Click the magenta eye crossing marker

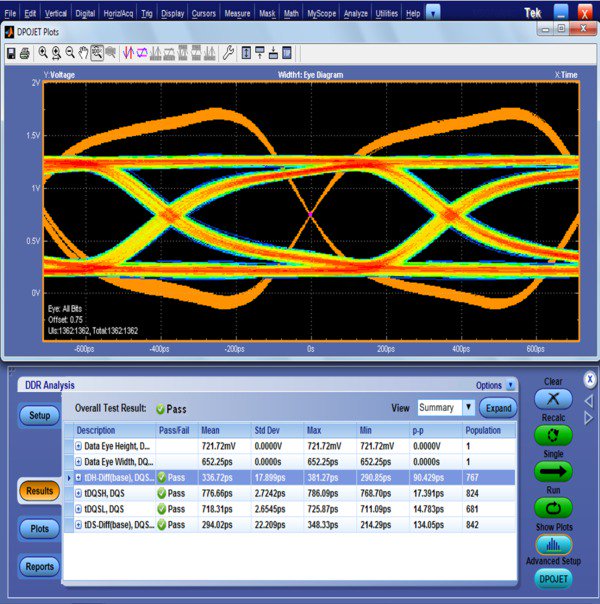(x=310, y=214)
